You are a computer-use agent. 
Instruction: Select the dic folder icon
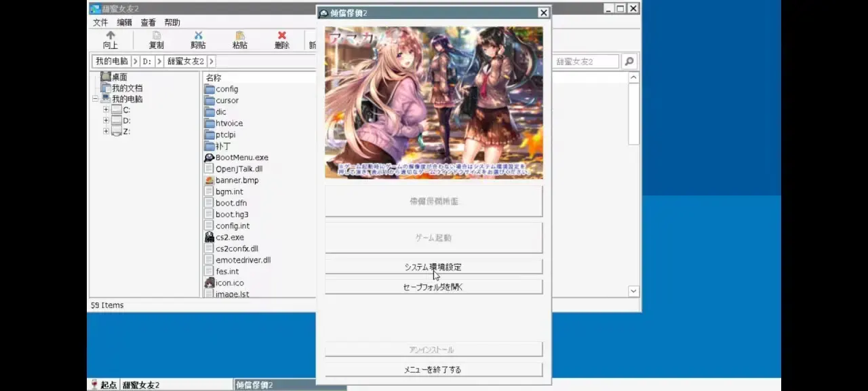click(210, 112)
